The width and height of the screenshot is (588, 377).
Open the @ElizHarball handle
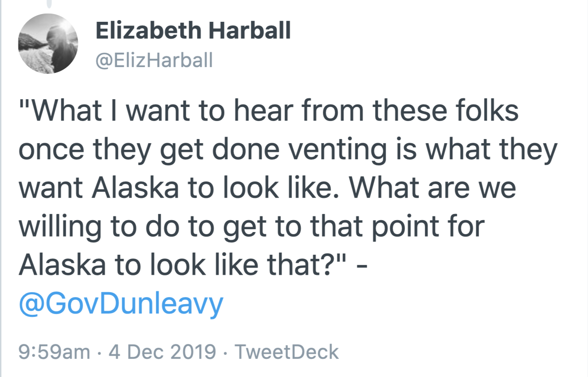154,60
